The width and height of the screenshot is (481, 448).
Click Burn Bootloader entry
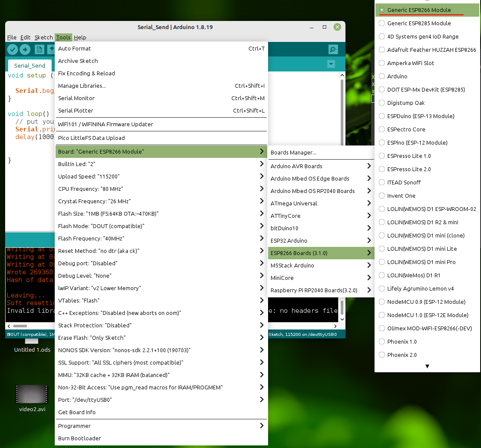[161, 439]
